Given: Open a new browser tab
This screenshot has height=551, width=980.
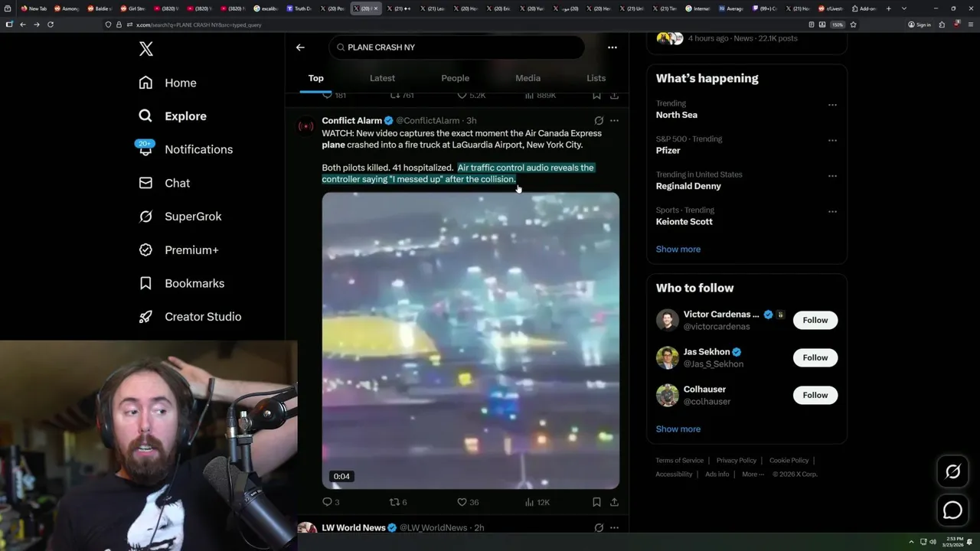Looking at the screenshot, I should tap(888, 8).
